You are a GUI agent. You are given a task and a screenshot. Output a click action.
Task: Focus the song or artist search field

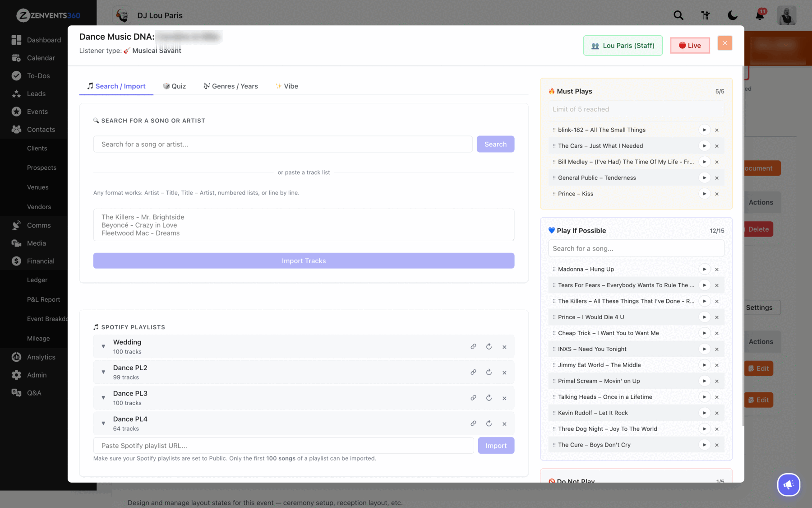(283, 144)
